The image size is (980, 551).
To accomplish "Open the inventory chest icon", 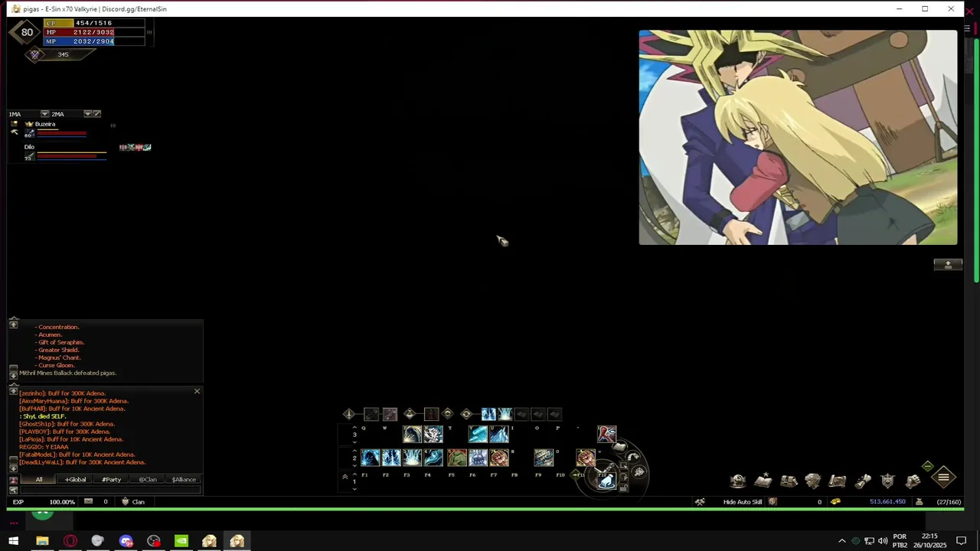I will pos(789,481).
